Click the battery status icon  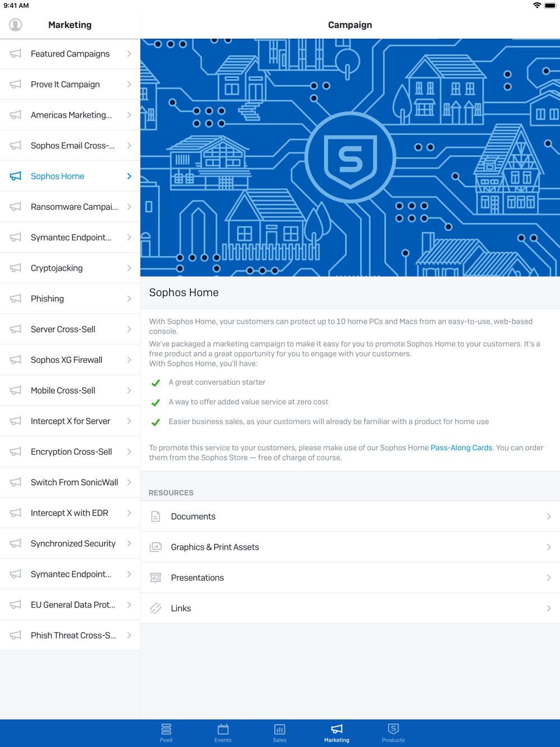pos(550,6)
